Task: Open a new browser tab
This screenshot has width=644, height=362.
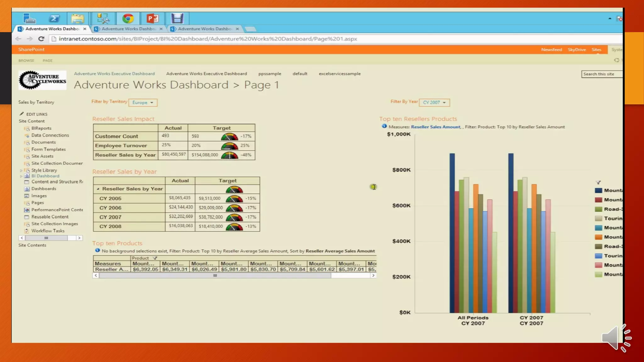Action: 250,29
